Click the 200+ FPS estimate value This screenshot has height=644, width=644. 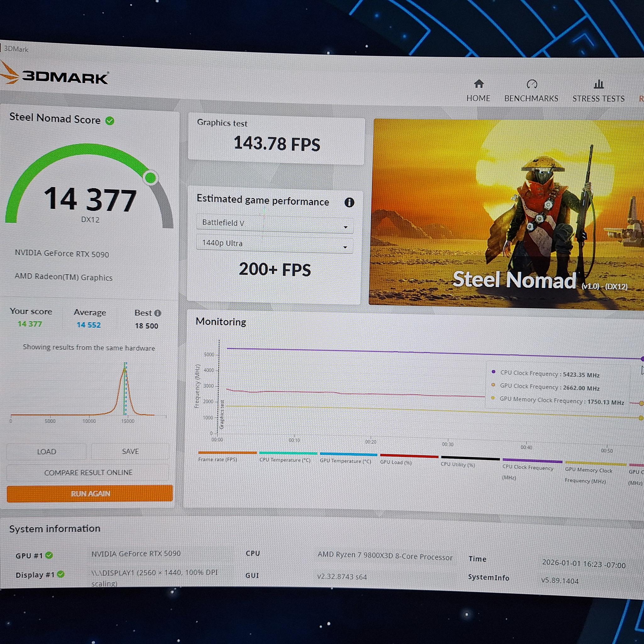pos(275,269)
